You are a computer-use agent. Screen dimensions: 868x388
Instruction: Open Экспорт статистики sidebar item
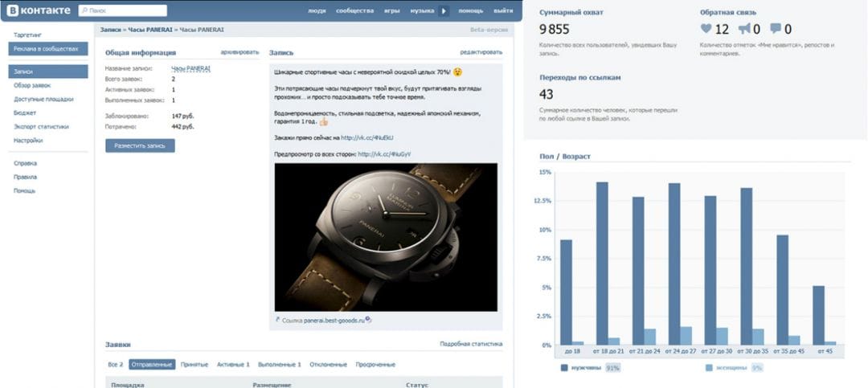pyautogui.click(x=41, y=127)
